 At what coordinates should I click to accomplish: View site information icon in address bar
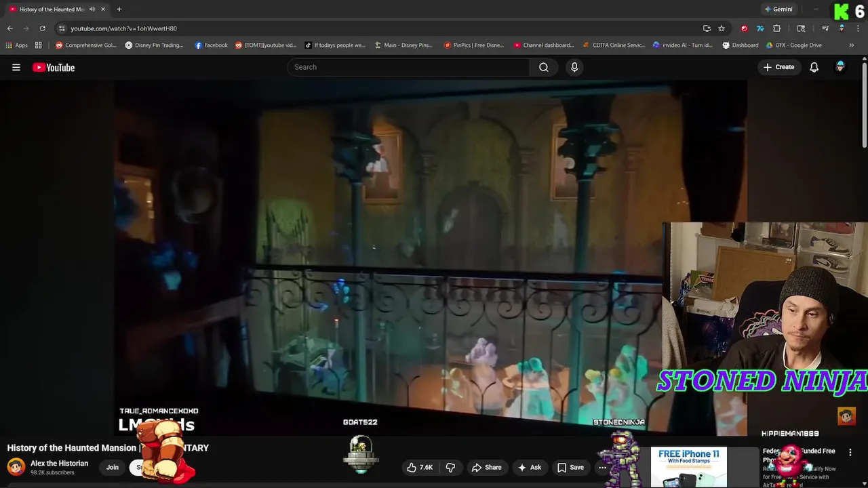(x=62, y=28)
